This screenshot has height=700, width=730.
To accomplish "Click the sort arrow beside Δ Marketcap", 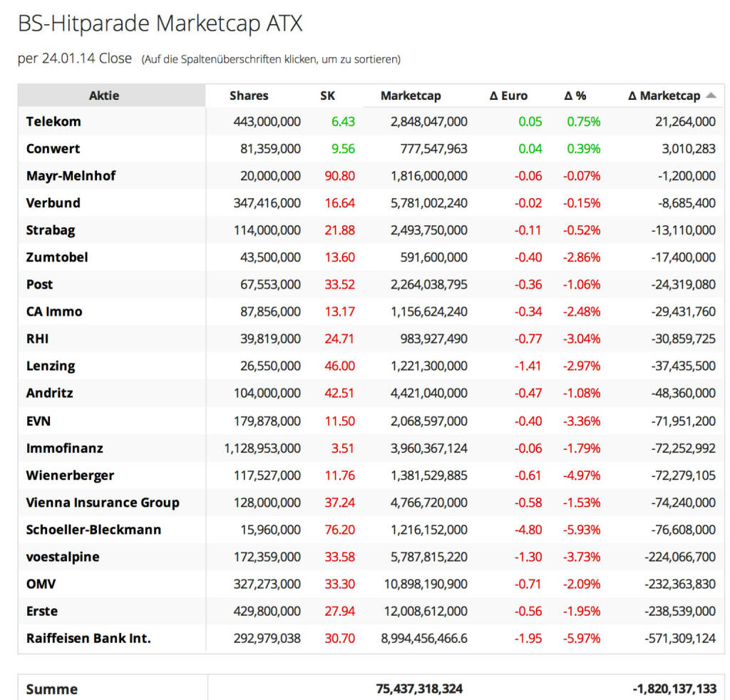I will click(x=711, y=96).
